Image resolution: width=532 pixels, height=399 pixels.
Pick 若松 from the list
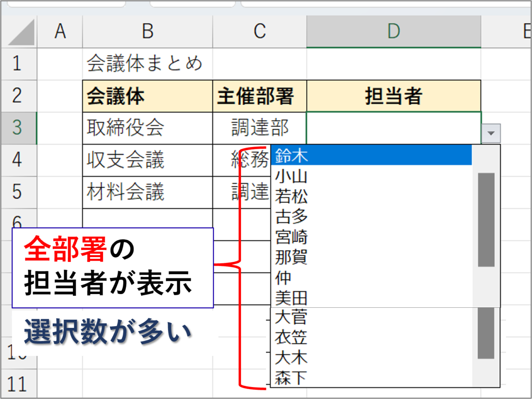coord(372,196)
